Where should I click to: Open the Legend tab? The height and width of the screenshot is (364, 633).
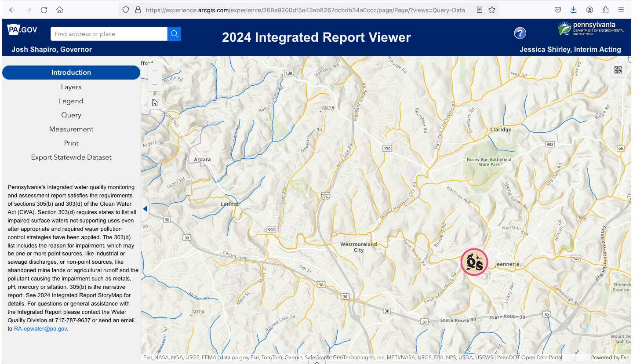tap(71, 101)
